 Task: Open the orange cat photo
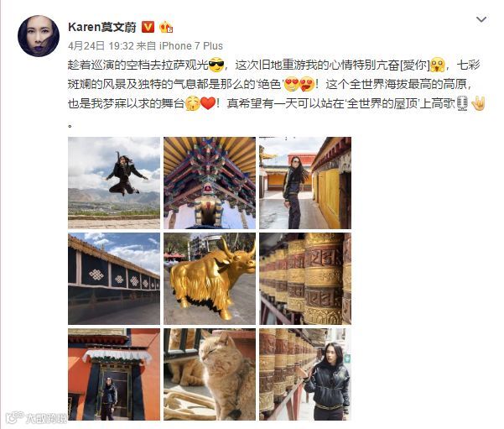click(x=210, y=374)
